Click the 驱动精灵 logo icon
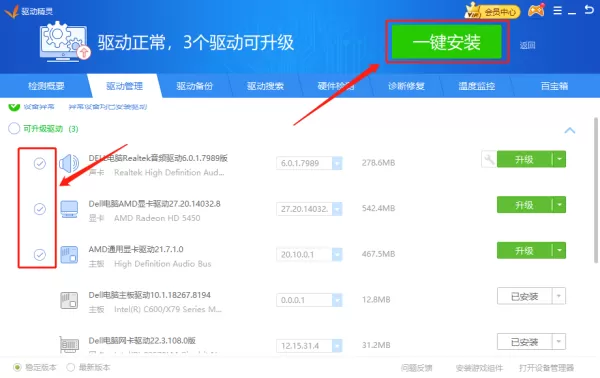This screenshot has width=600, height=378. 11,11
